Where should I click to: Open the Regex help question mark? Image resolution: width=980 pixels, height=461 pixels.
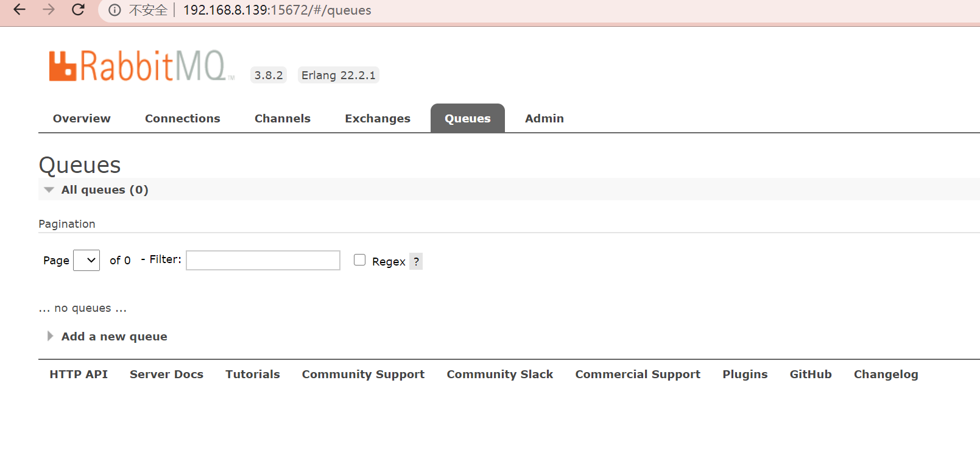pos(416,261)
